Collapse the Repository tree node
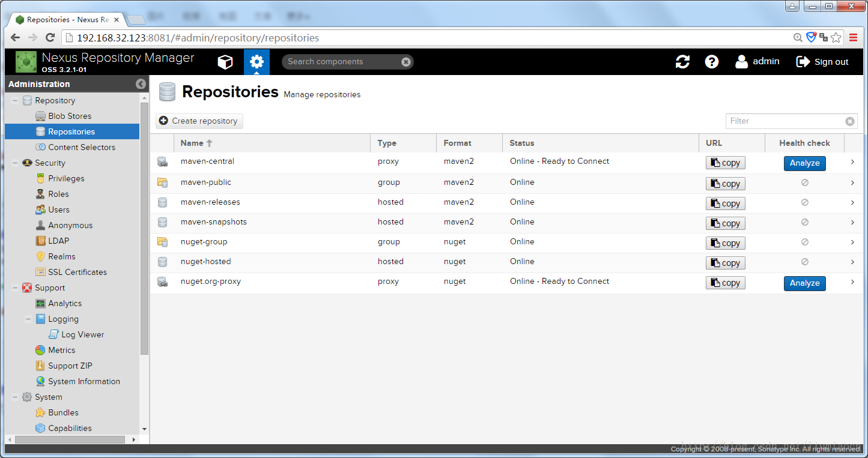Viewport: 868px width, 458px height. [15, 100]
